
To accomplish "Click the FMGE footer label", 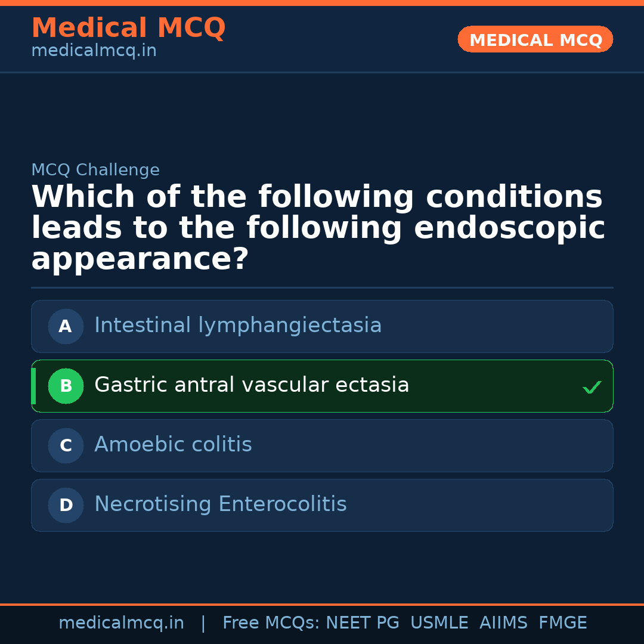I will (563, 623).
